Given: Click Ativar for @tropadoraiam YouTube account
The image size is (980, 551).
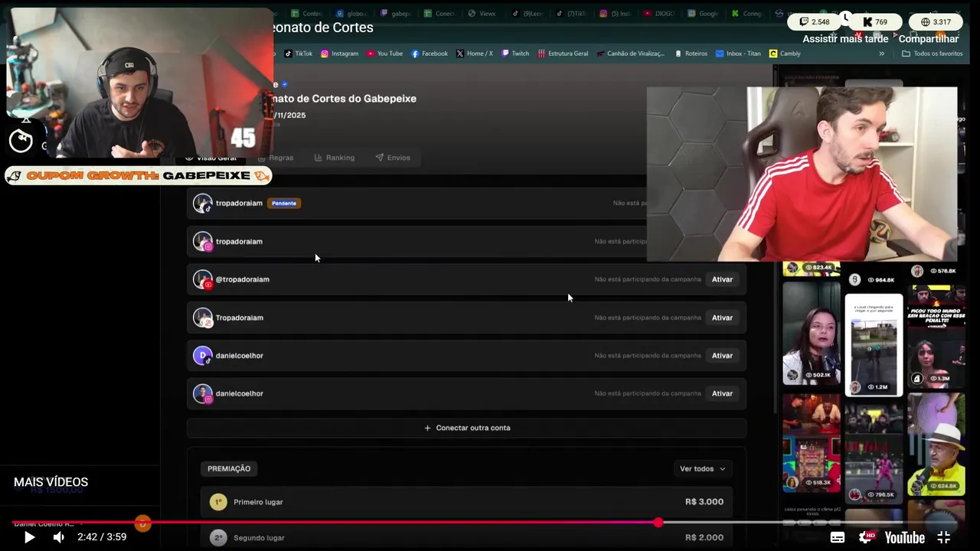Looking at the screenshot, I should pyautogui.click(x=722, y=279).
